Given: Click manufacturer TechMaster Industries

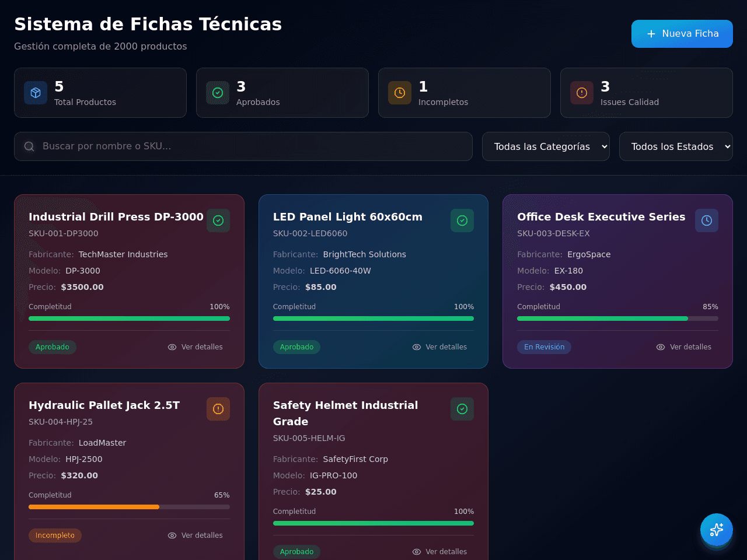Looking at the screenshot, I should coord(123,254).
